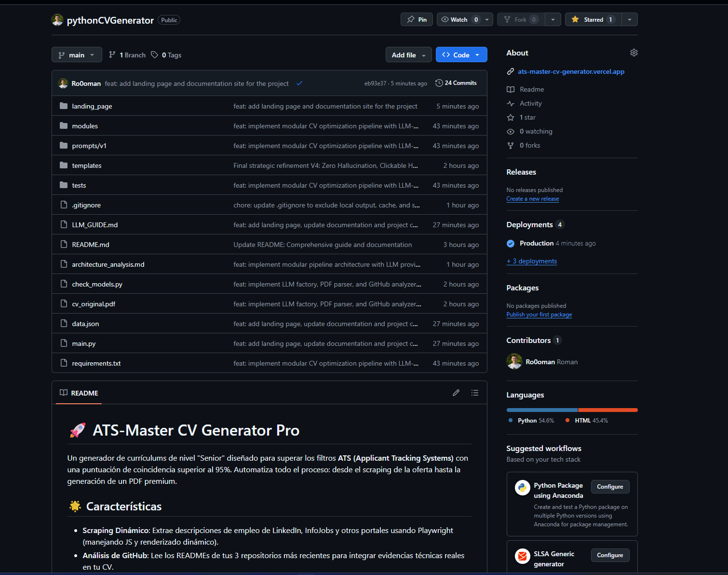Screen dimensions: 728x575
Task: Click the pencil icon to edit README
Action: tap(456, 393)
